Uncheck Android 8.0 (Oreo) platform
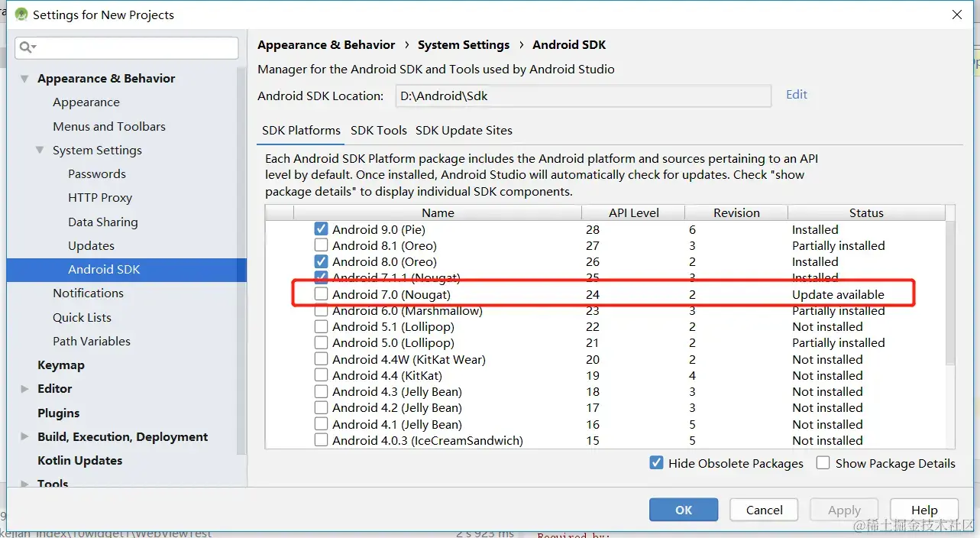 (x=321, y=261)
